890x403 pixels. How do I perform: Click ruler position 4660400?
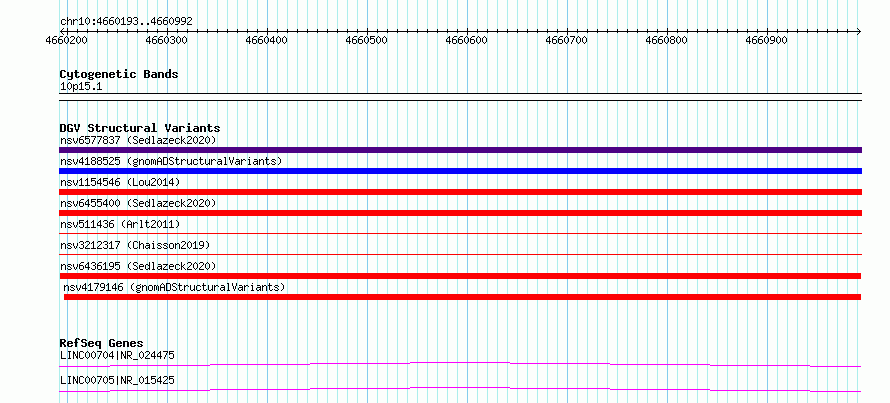[267, 40]
